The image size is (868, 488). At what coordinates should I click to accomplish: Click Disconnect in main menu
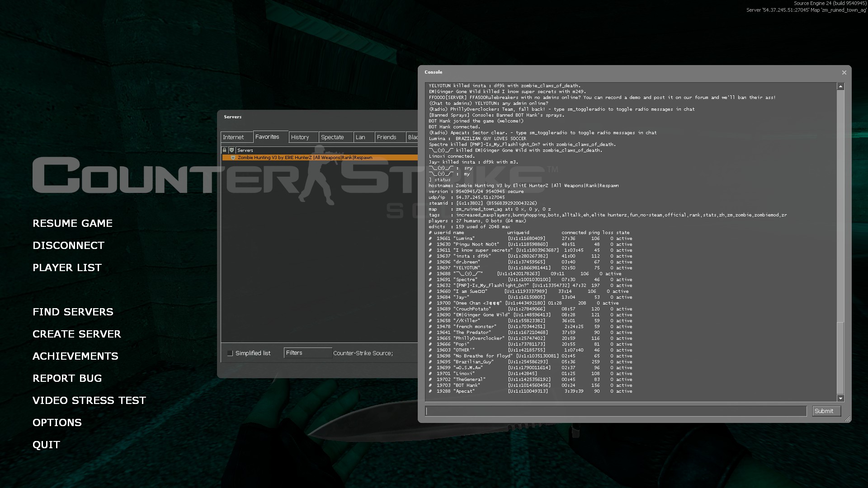click(69, 245)
